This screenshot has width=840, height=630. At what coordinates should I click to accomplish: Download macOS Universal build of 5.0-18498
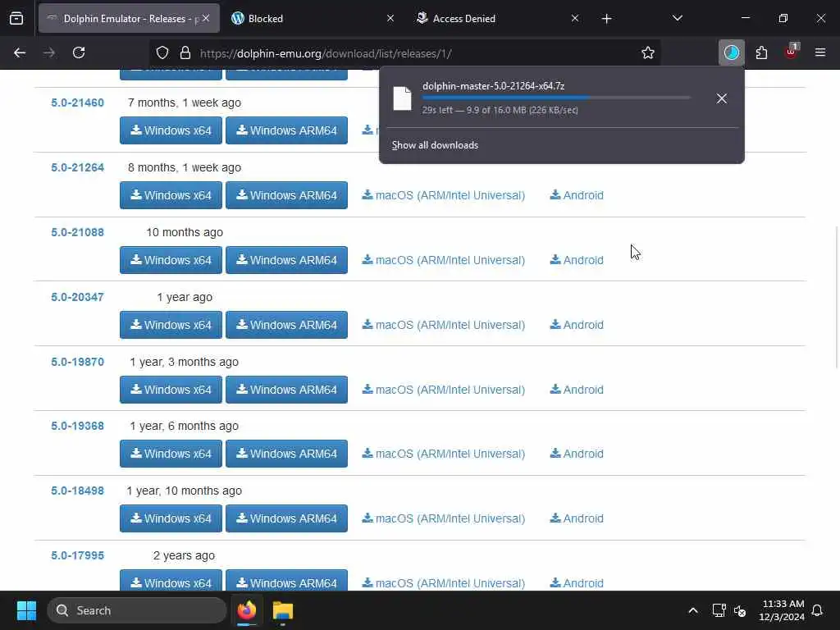444,518
